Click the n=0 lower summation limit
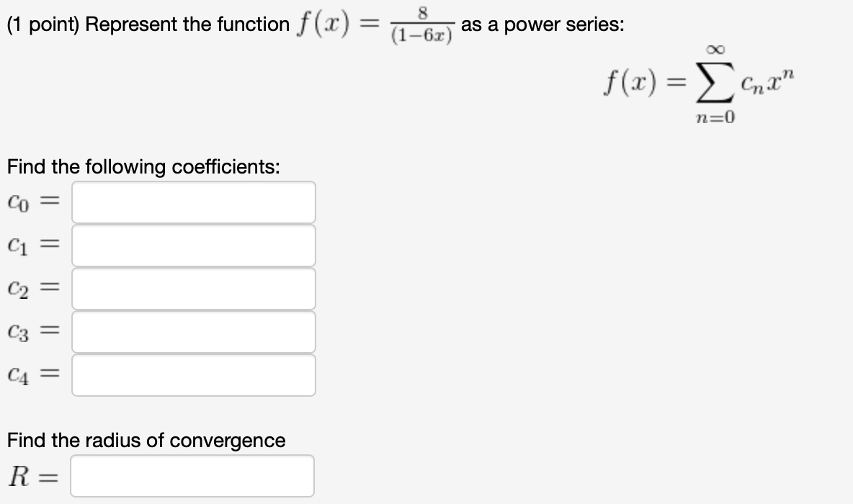Image resolution: width=853 pixels, height=504 pixels. tap(715, 117)
